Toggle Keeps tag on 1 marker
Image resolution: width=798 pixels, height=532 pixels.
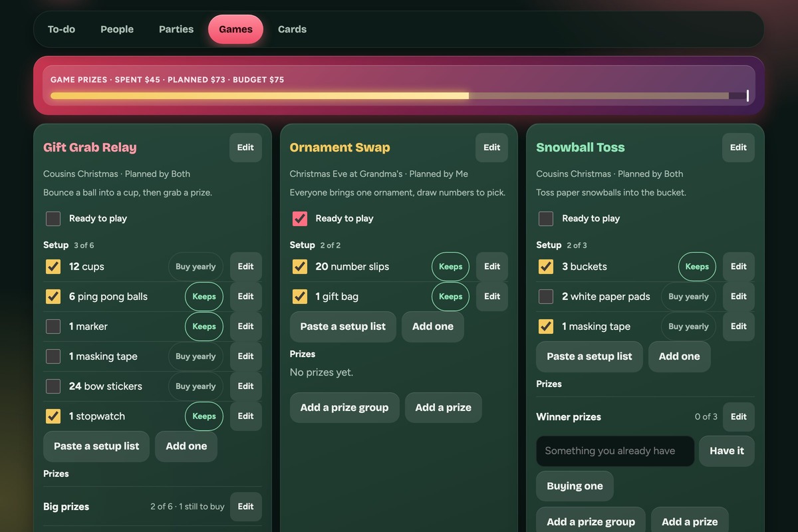204,327
